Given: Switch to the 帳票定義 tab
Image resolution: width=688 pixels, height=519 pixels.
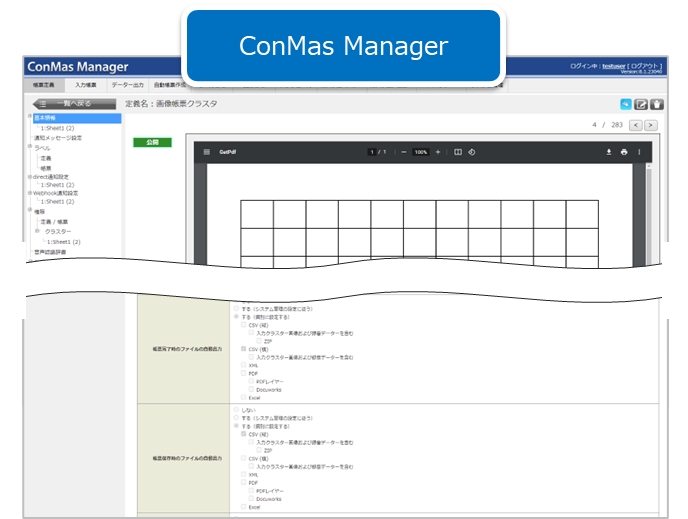Looking at the screenshot, I should click(x=44, y=85).
